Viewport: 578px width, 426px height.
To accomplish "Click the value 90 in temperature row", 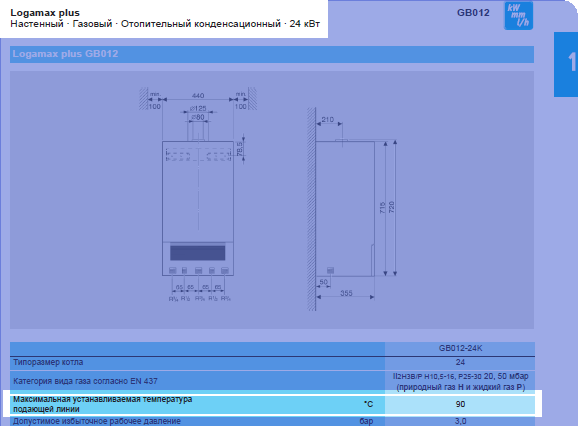I will 460,404.
